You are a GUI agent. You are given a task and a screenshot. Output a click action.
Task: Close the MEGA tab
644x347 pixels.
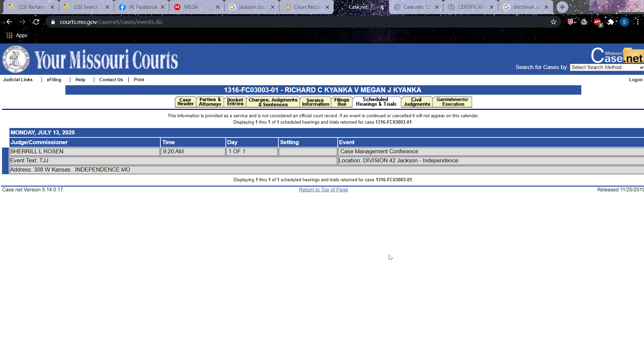[x=218, y=7]
